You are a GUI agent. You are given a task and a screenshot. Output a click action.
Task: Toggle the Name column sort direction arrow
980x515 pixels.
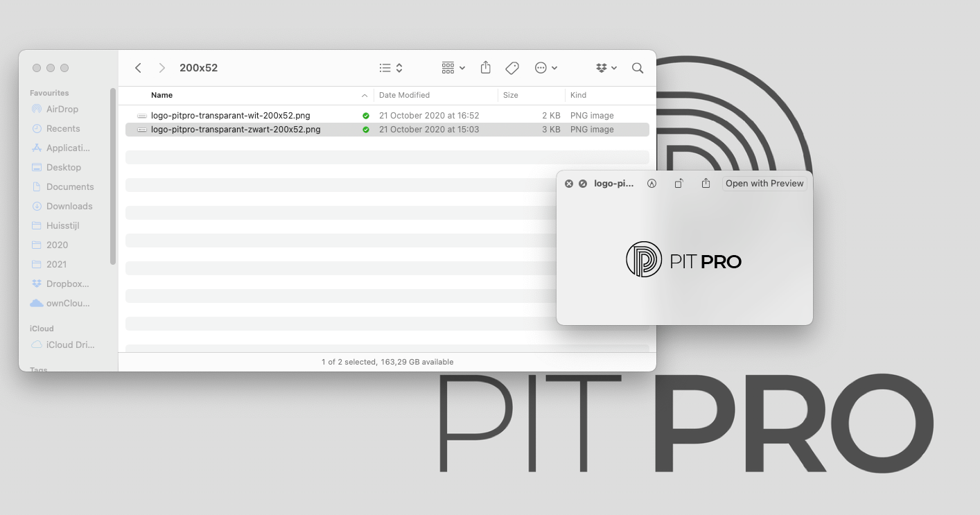[365, 96]
